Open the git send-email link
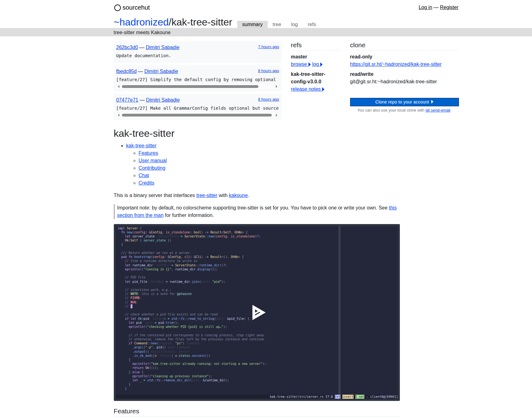The height and width of the screenshot is (418, 532). point(438,110)
